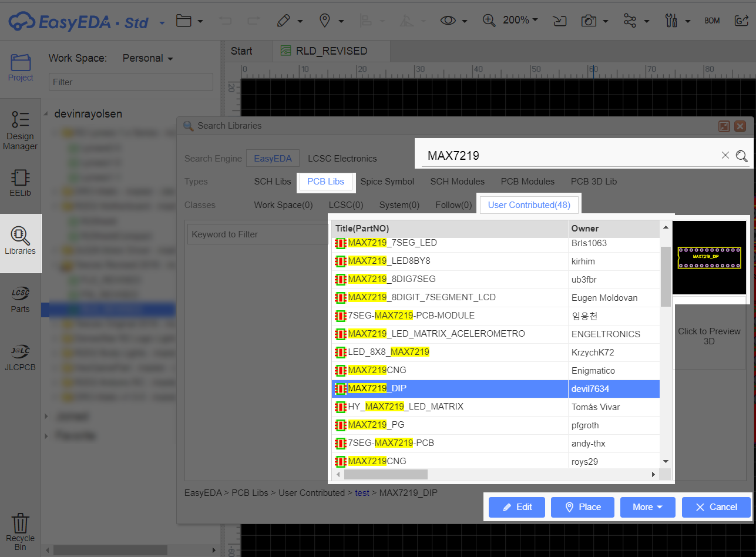
Task: Open dropdown arrow beside the eye icon
Action: 465,22
